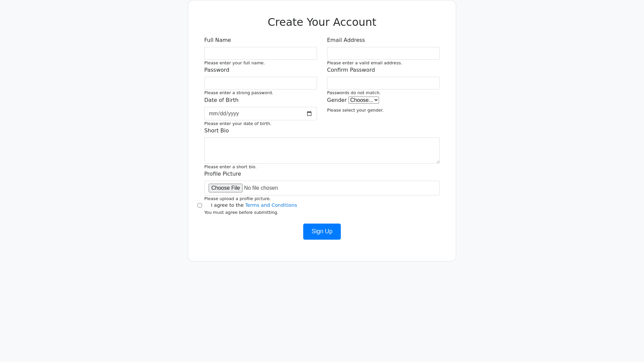This screenshot has width=644, height=362.
Task: Expand the Gender dropdown
Action: tap(364, 100)
